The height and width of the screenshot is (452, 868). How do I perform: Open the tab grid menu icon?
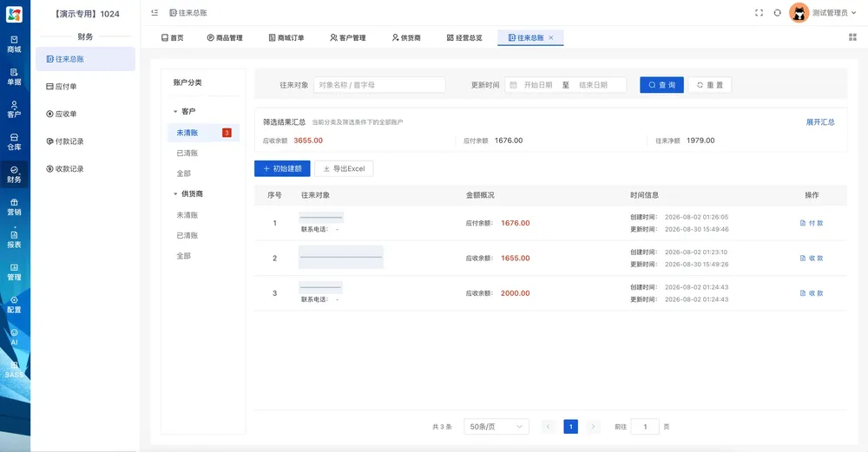point(852,37)
